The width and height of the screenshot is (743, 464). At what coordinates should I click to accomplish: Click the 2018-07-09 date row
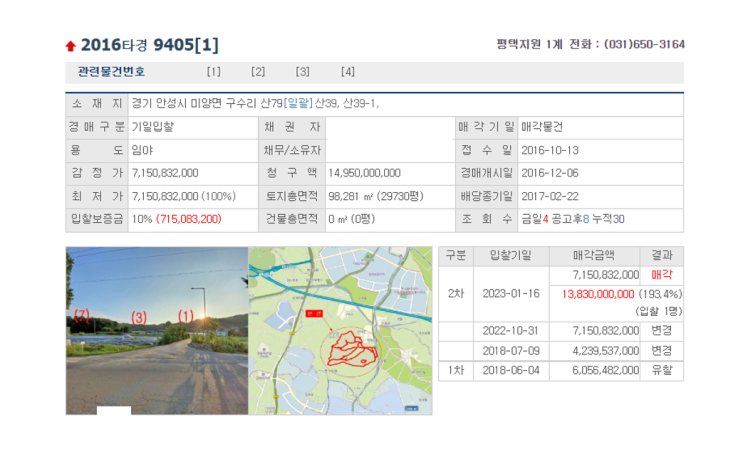point(511,351)
